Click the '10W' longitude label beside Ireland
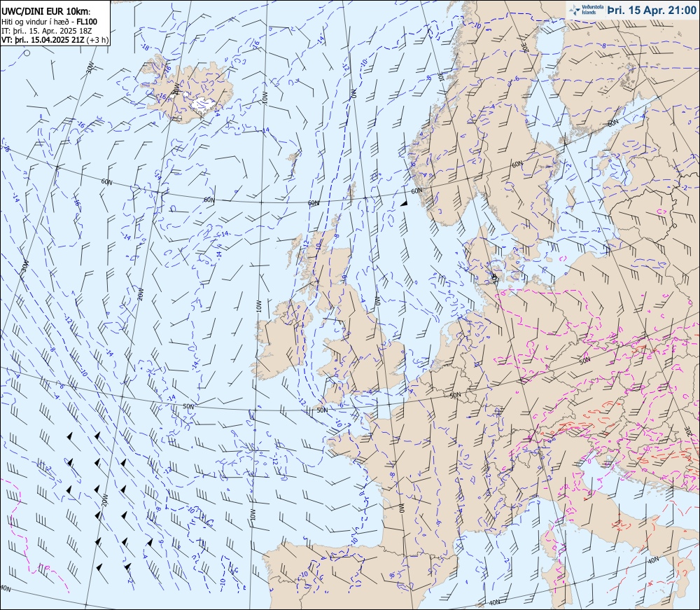Viewport: 700px width, 610px height. point(259,306)
